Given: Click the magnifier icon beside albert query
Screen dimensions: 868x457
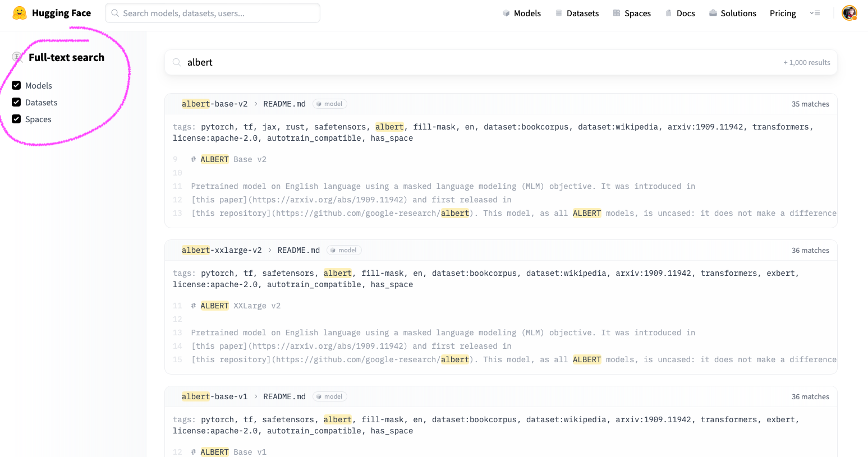Looking at the screenshot, I should point(177,62).
